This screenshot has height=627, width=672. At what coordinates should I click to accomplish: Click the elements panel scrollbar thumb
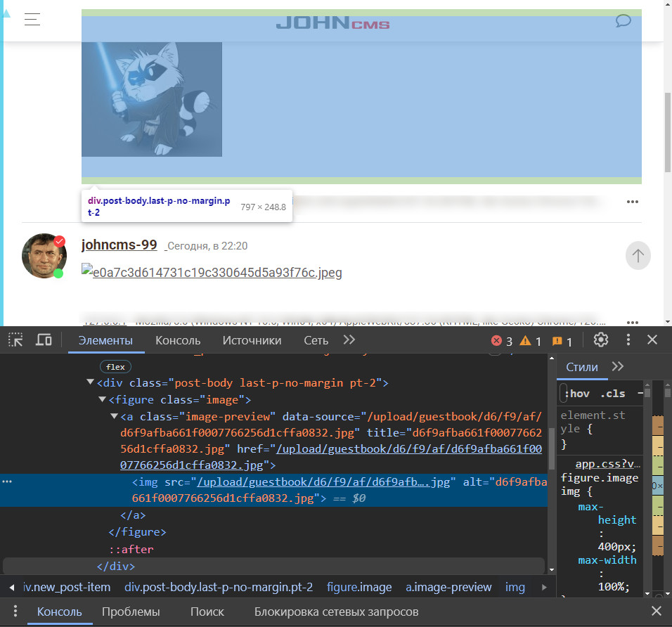pyautogui.click(x=552, y=448)
